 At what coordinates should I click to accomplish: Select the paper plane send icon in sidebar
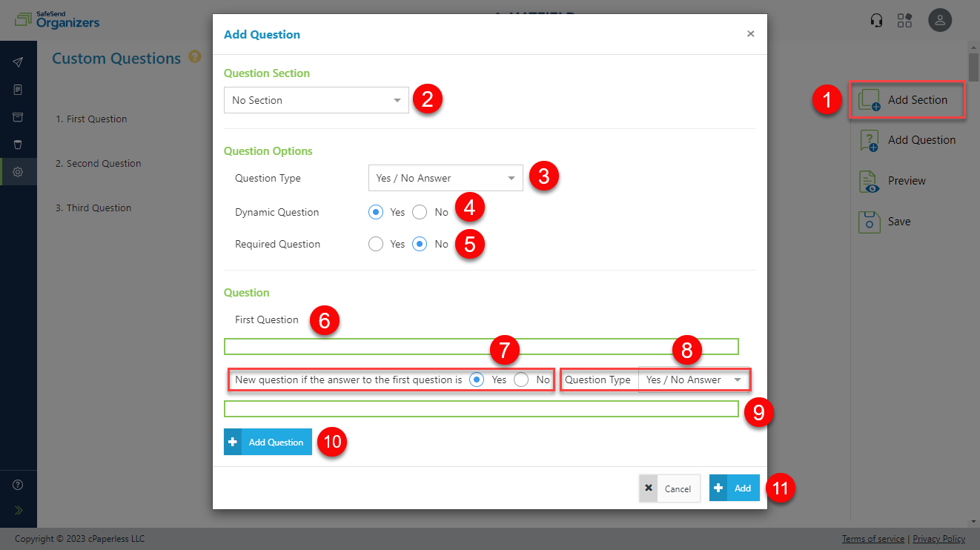tap(19, 62)
